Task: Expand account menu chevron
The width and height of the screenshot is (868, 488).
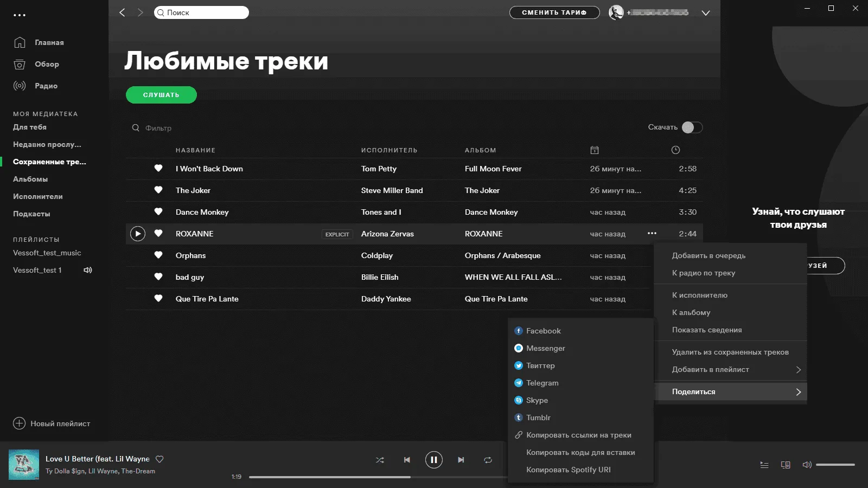Action: (706, 13)
